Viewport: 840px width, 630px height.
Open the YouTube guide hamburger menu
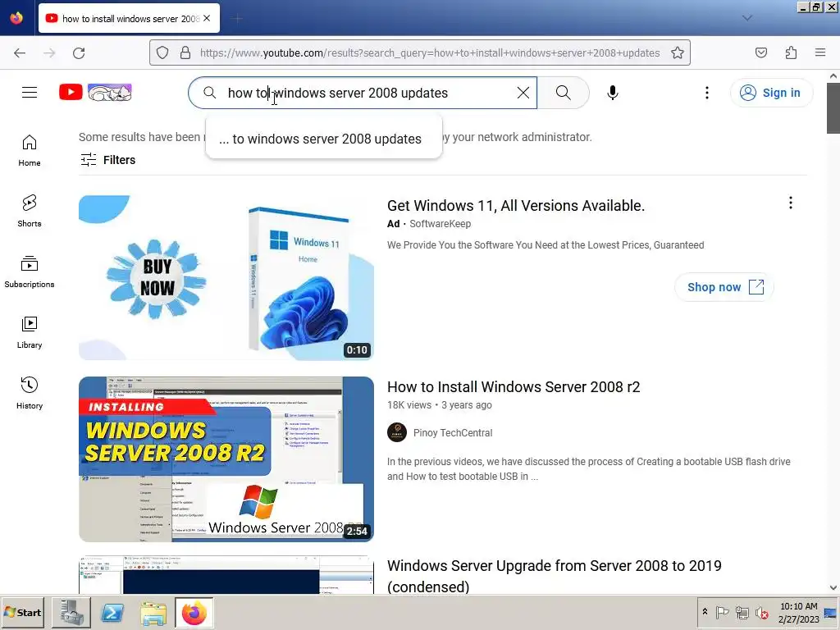point(30,93)
